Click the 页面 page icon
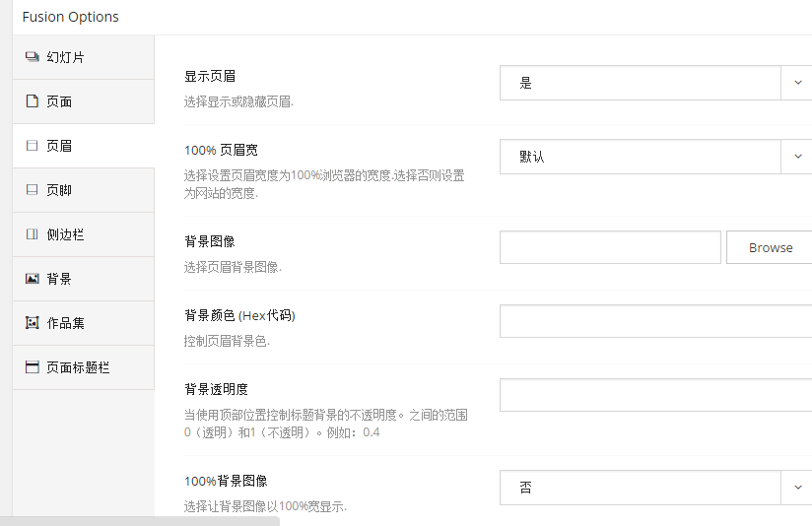 click(32, 101)
